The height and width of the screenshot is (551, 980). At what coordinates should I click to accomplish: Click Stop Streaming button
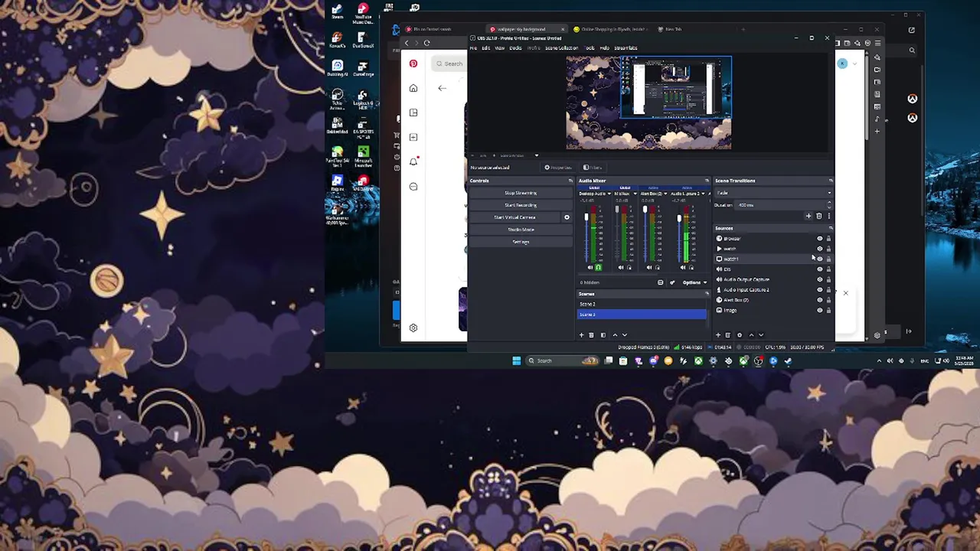pyautogui.click(x=521, y=193)
